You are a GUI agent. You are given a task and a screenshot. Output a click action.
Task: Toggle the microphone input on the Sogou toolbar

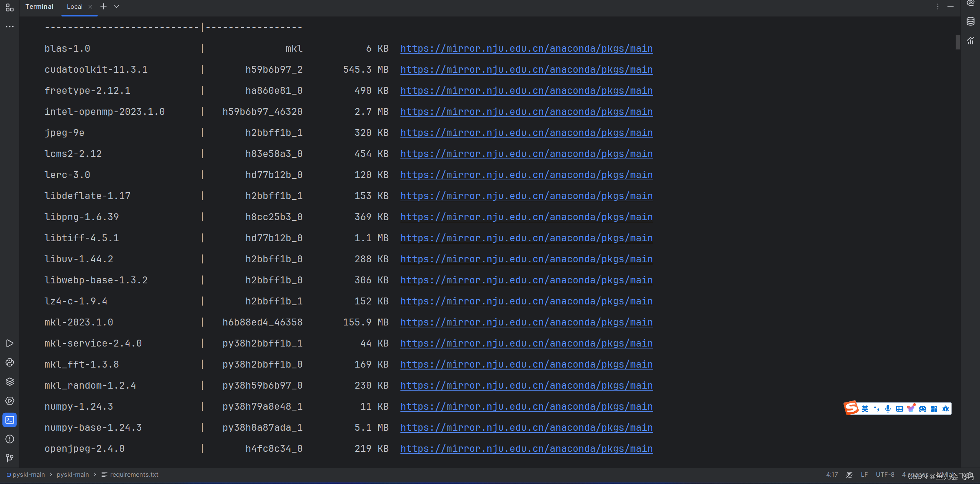887,409
